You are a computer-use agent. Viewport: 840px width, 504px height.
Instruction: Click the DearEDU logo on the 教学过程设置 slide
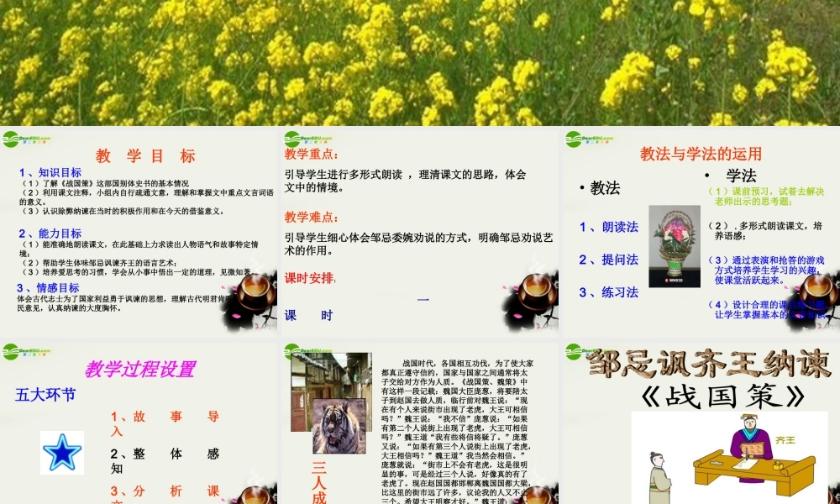[26, 351]
